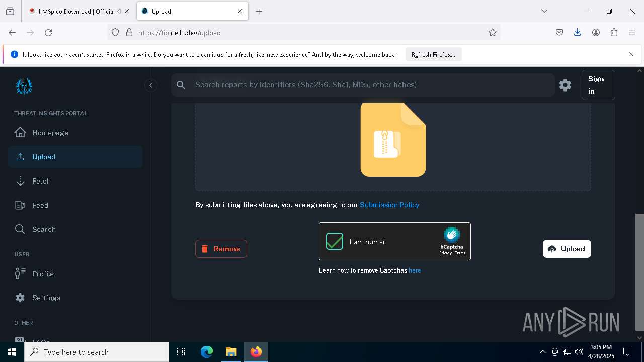Close the KMSpico Download tab
Image resolution: width=644 pixels, height=362 pixels.
tap(127, 11)
